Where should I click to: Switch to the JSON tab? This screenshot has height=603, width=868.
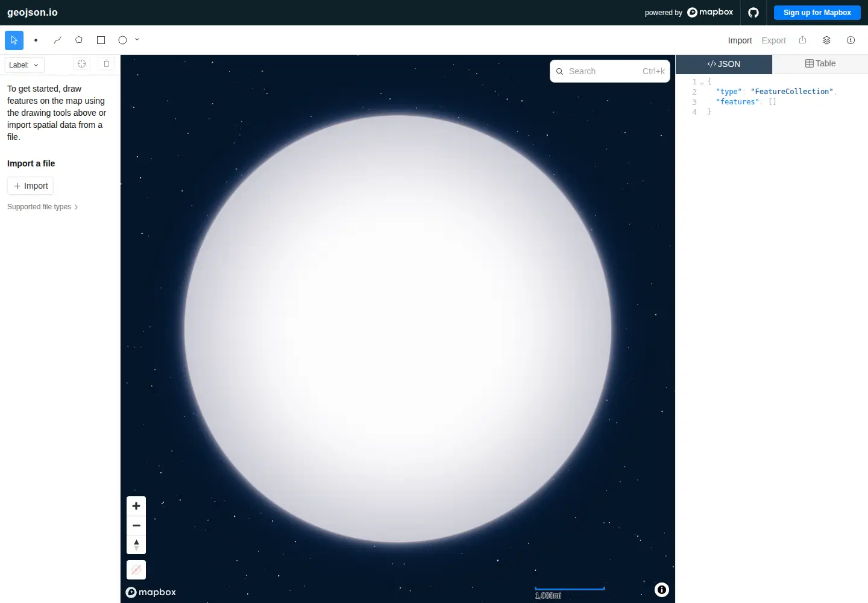coord(724,64)
